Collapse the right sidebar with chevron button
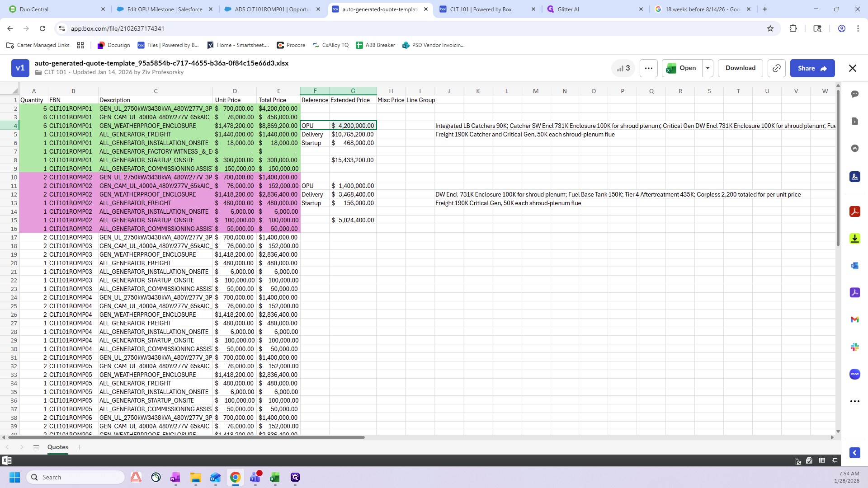This screenshot has height=488, width=868. (854, 453)
